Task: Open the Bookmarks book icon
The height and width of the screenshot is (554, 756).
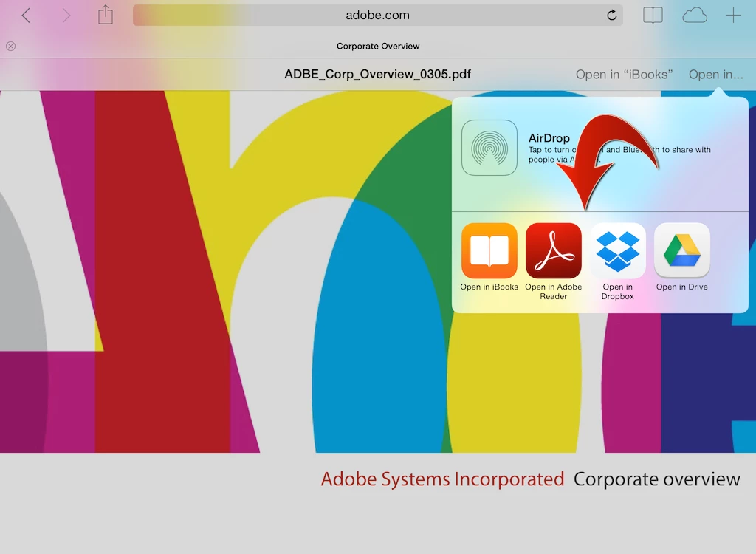Action: [653, 16]
